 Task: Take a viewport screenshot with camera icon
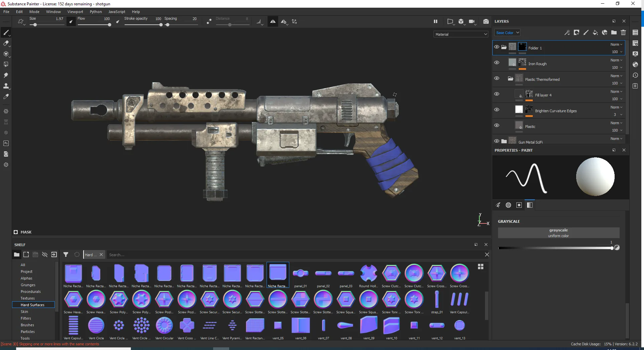(486, 21)
